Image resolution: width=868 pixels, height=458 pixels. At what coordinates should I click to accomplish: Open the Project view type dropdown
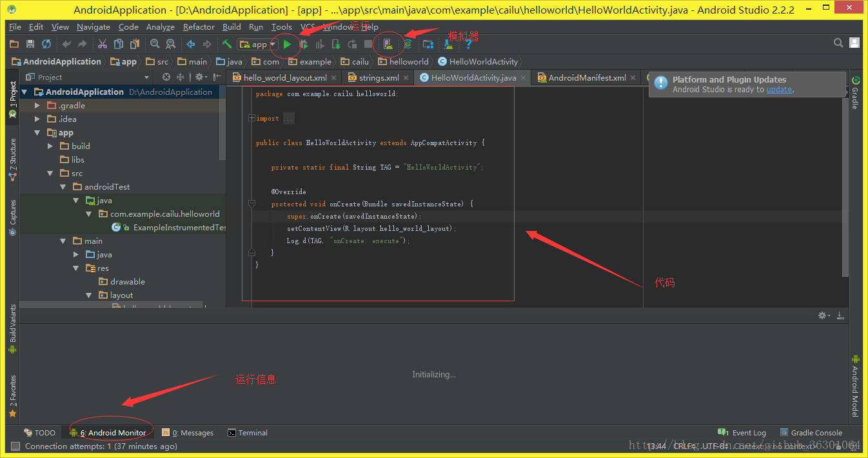[x=88, y=77]
